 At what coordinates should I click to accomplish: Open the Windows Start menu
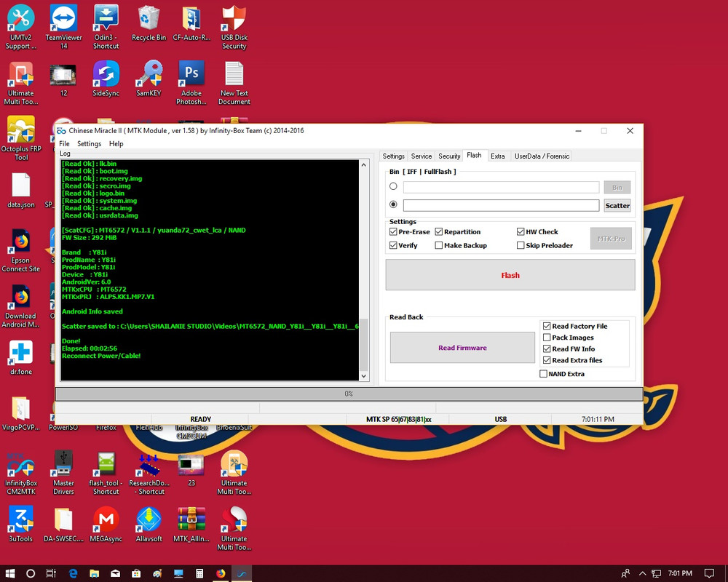click(10, 573)
